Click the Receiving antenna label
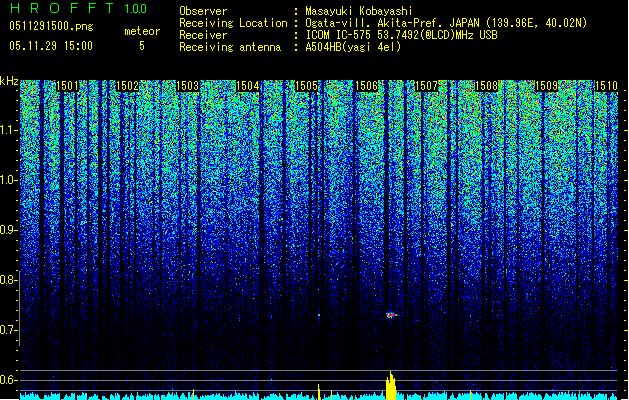The width and height of the screenshot is (629, 400). [x=230, y=47]
